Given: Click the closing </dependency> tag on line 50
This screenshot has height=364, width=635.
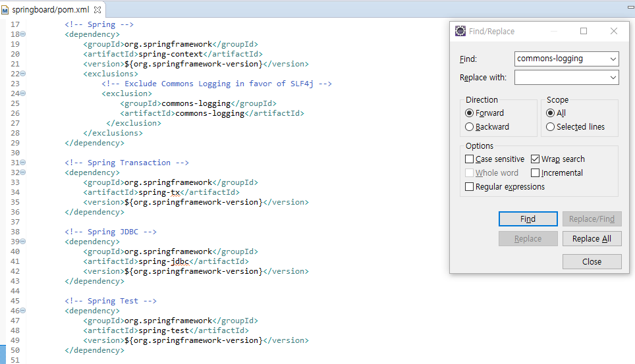Looking at the screenshot, I should point(94,350).
